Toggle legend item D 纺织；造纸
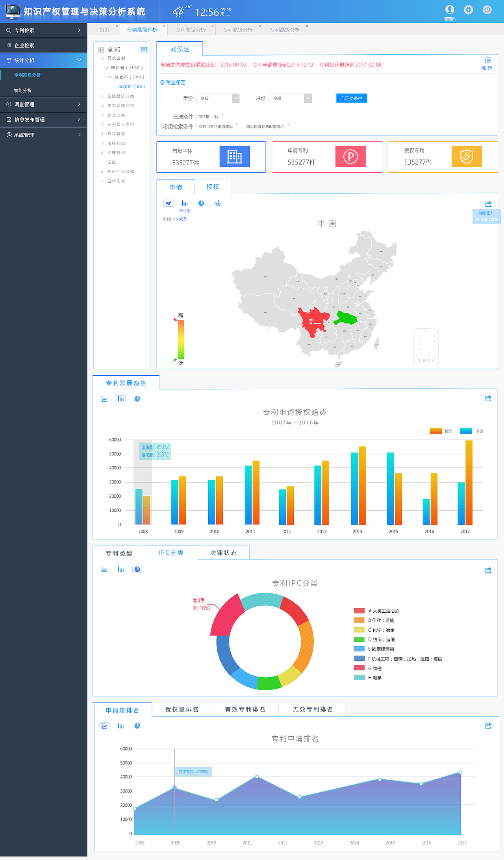This screenshot has height=860, width=504. coord(374,639)
